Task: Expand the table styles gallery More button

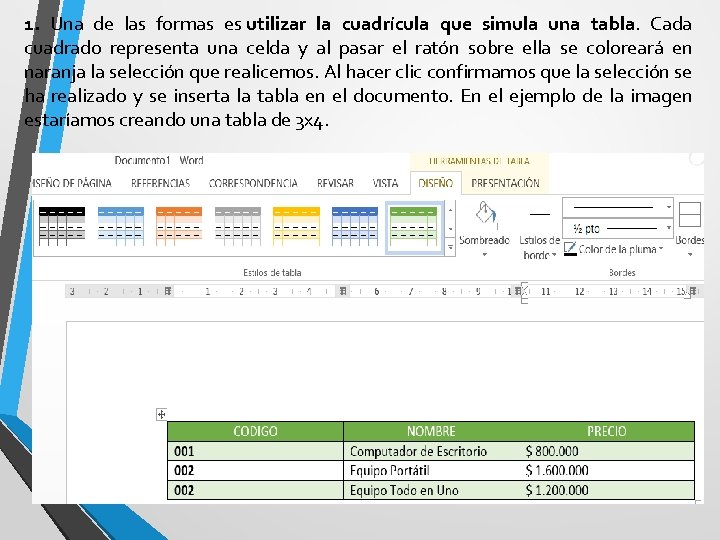Action: click(x=450, y=248)
